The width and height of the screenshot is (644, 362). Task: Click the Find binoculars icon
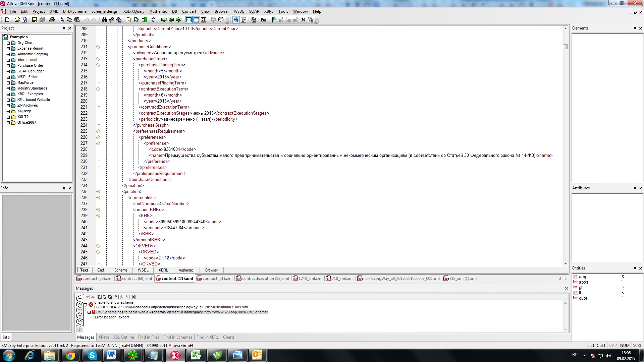(104, 20)
